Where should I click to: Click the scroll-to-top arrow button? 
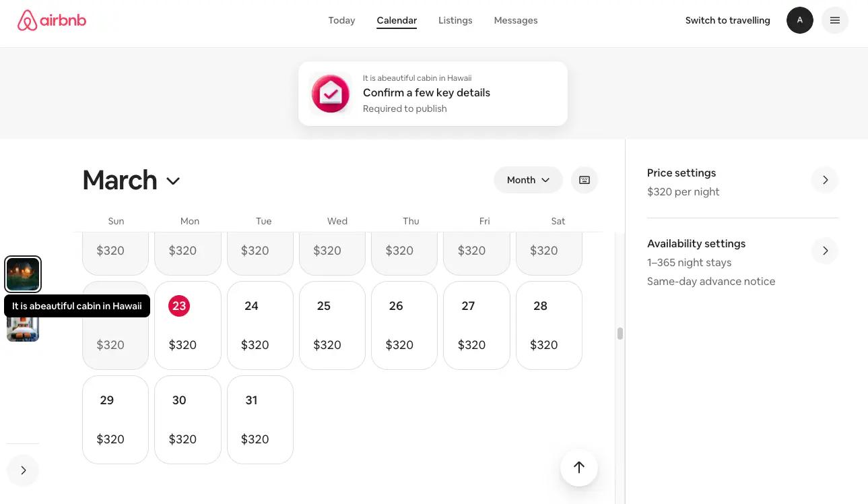tap(579, 467)
